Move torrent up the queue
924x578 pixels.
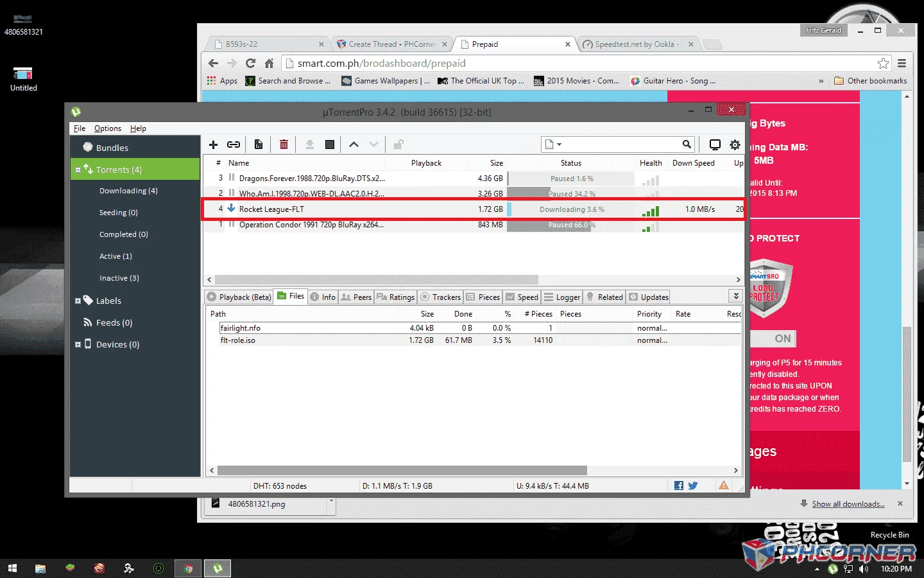click(354, 144)
